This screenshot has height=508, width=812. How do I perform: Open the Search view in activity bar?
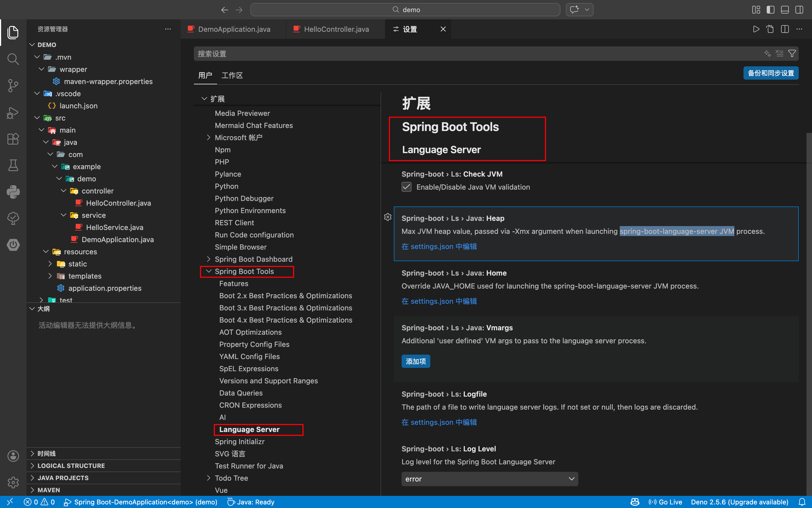[x=13, y=59]
